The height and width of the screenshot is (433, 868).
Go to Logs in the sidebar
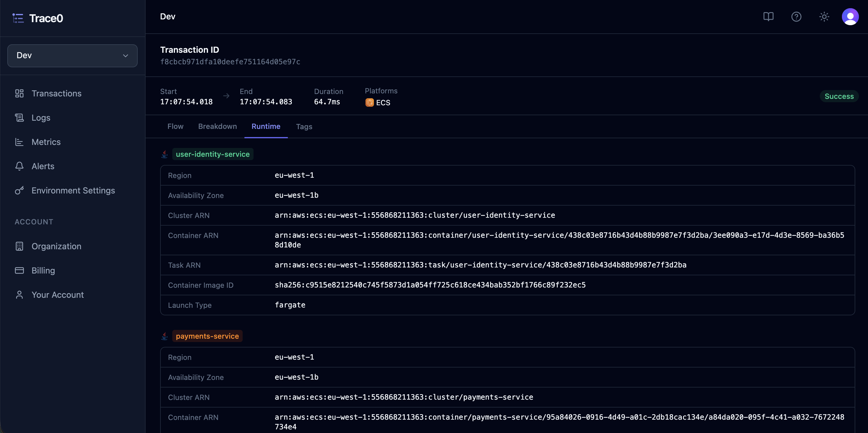[x=41, y=118]
